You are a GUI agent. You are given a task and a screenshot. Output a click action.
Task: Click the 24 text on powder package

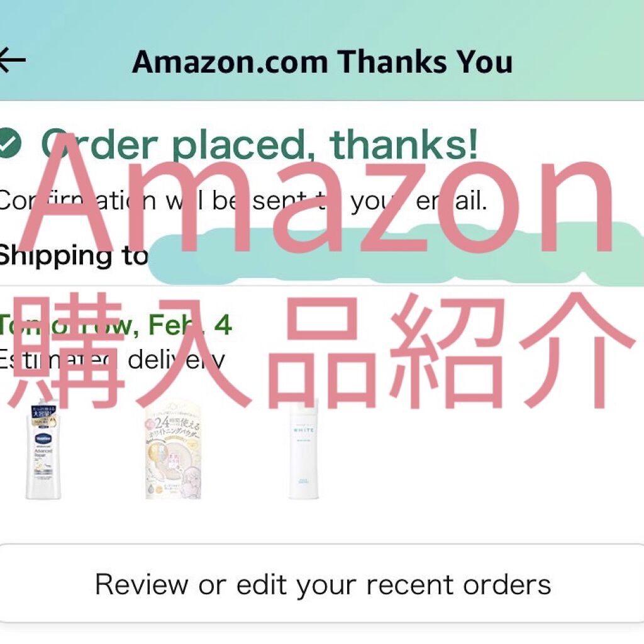(163, 422)
